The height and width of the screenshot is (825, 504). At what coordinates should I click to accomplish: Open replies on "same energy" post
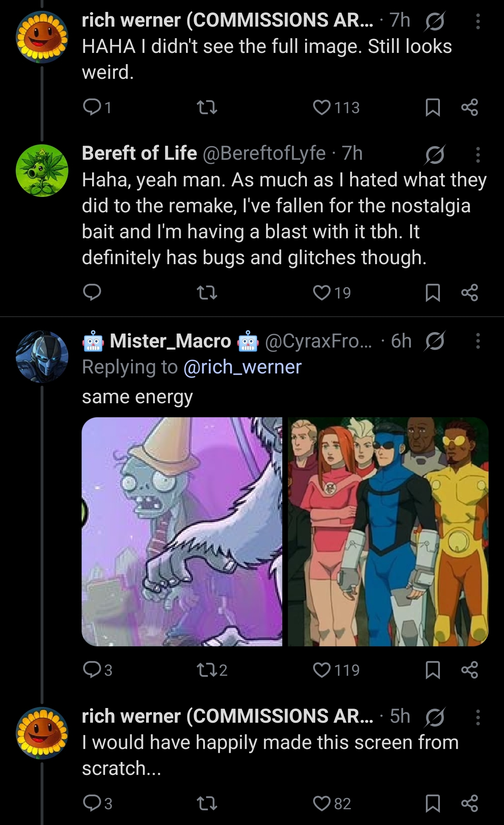92,669
